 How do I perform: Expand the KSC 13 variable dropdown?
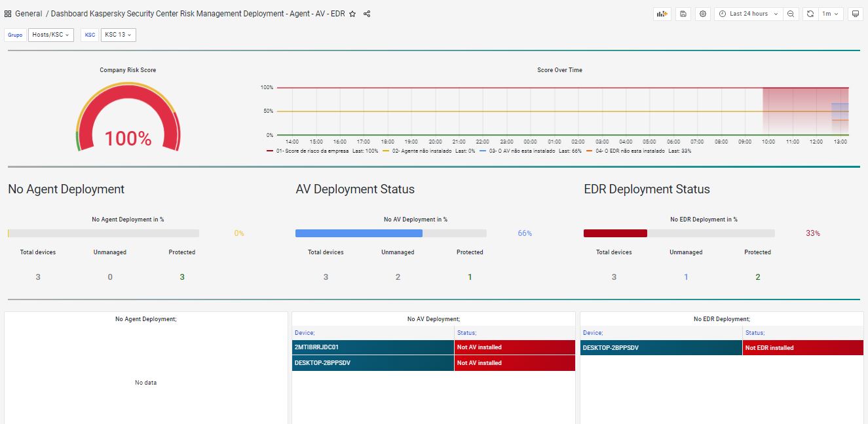tap(119, 35)
